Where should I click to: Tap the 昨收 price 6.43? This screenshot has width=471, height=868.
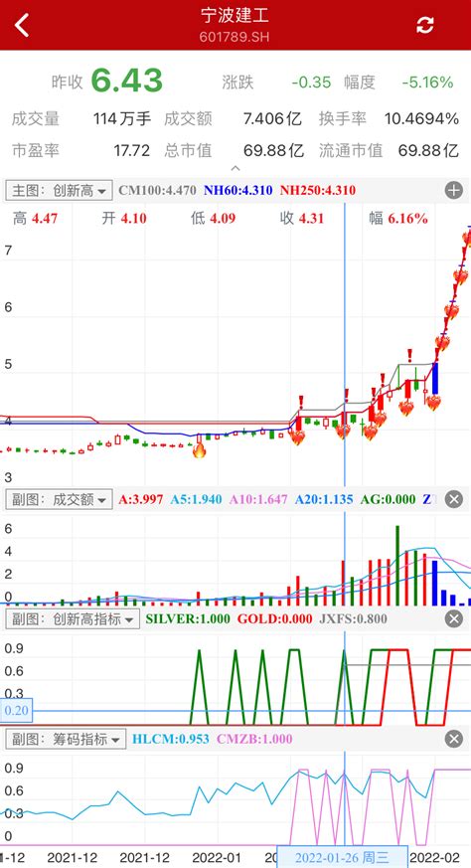point(127,81)
